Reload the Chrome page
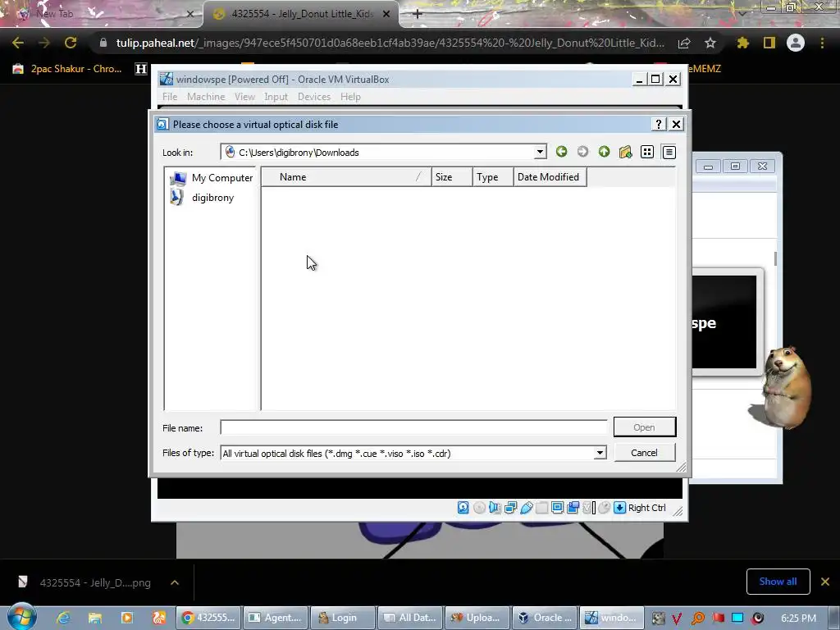The image size is (840, 630). click(x=71, y=43)
